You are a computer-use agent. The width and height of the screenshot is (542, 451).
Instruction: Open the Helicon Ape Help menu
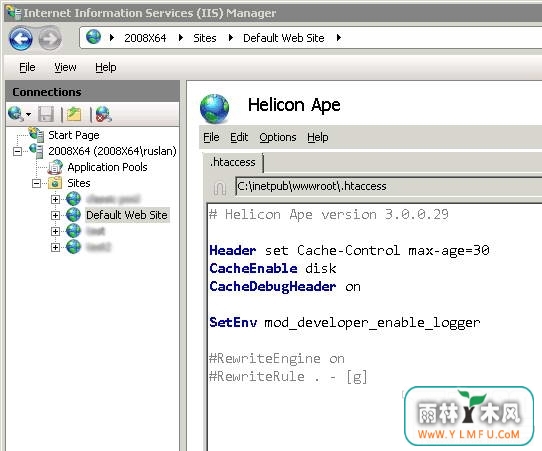coord(318,137)
